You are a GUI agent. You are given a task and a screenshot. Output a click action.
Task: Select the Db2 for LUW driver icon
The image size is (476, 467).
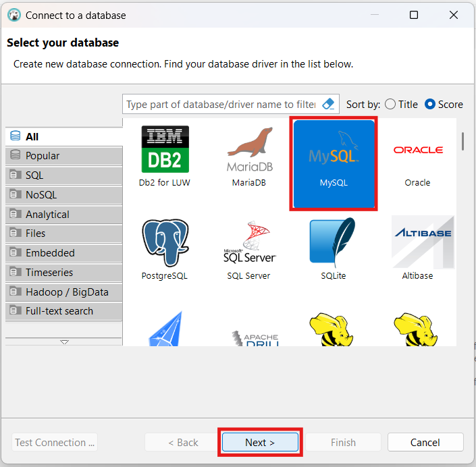(165, 149)
